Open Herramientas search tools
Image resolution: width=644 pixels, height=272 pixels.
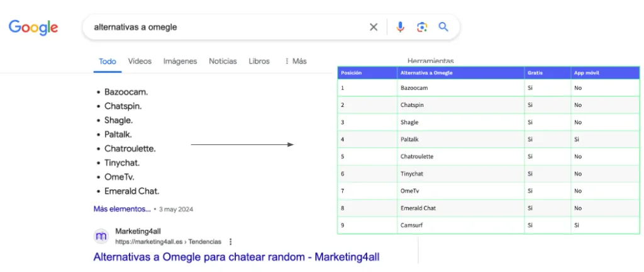430,61
